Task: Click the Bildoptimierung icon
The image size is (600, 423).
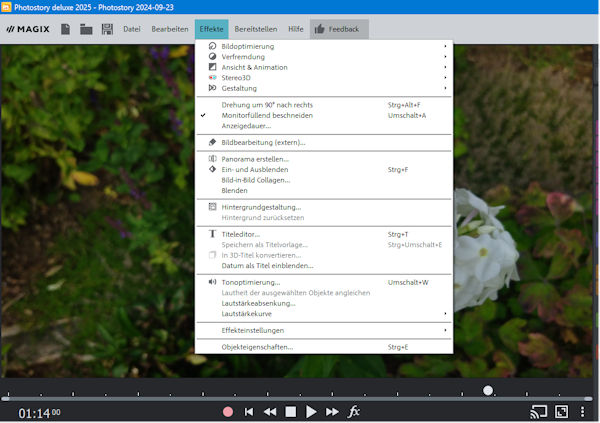Action: click(x=212, y=46)
